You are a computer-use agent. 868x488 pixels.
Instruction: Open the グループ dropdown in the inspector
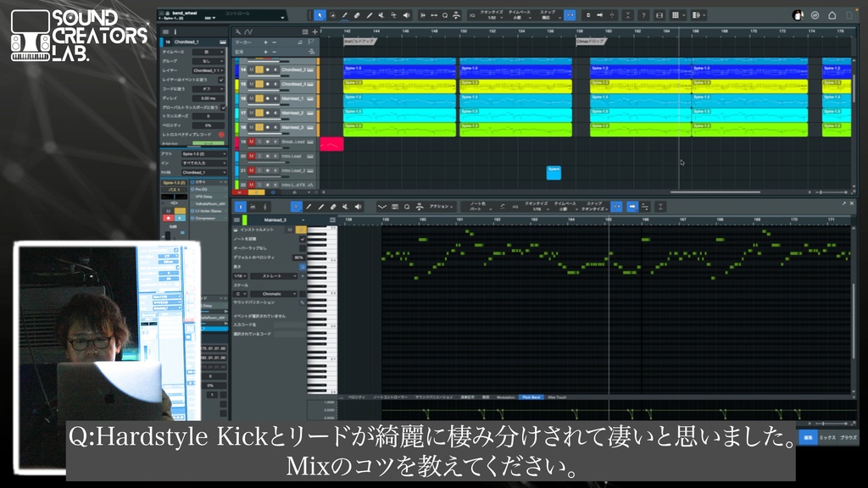click(209, 60)
